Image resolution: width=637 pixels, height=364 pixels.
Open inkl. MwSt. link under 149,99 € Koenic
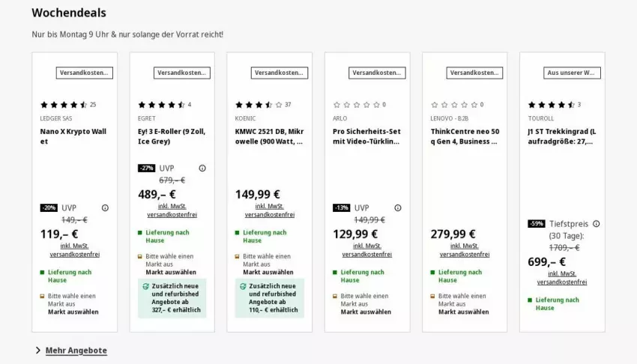coord(269,206)
